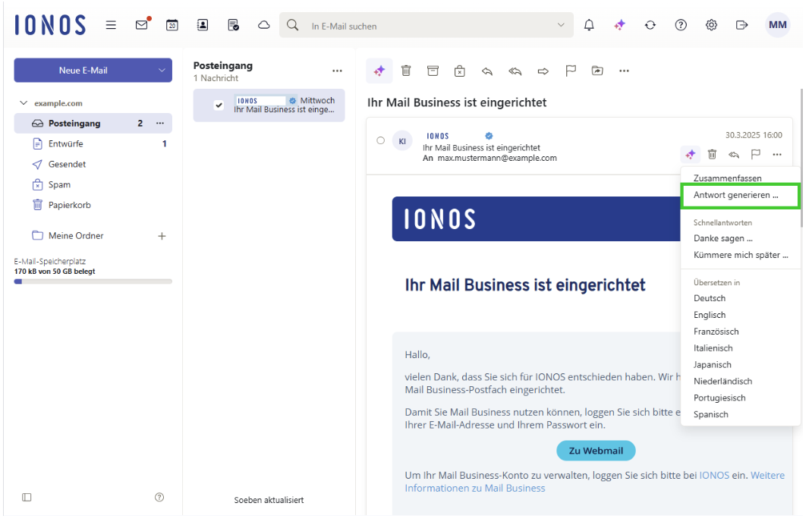The image size is (812, 522).
Task: Open the AI sparkle icon in top bar
Action: [619, 25]
